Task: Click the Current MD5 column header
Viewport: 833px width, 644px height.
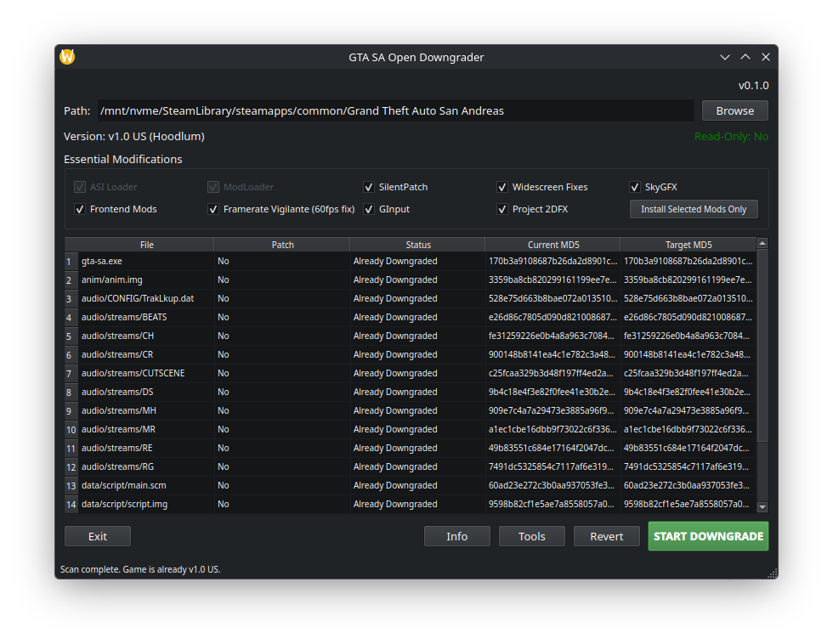Action: point(553,245)
